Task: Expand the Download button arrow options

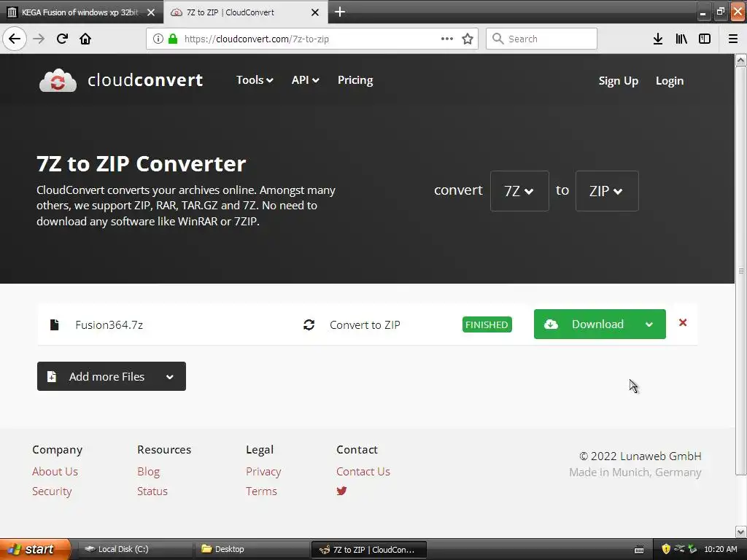Action: [x=649, y=324]
